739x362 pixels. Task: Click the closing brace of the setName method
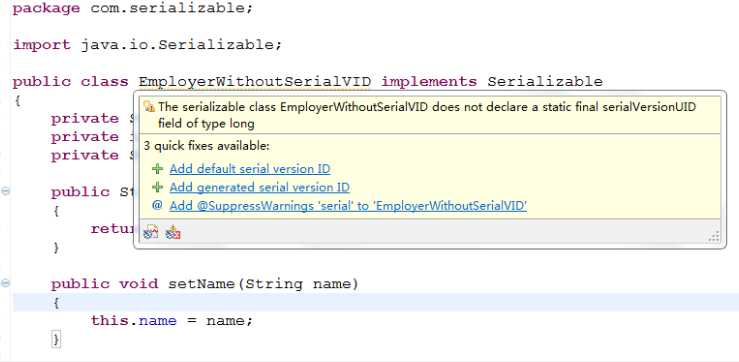pos(56,339)
